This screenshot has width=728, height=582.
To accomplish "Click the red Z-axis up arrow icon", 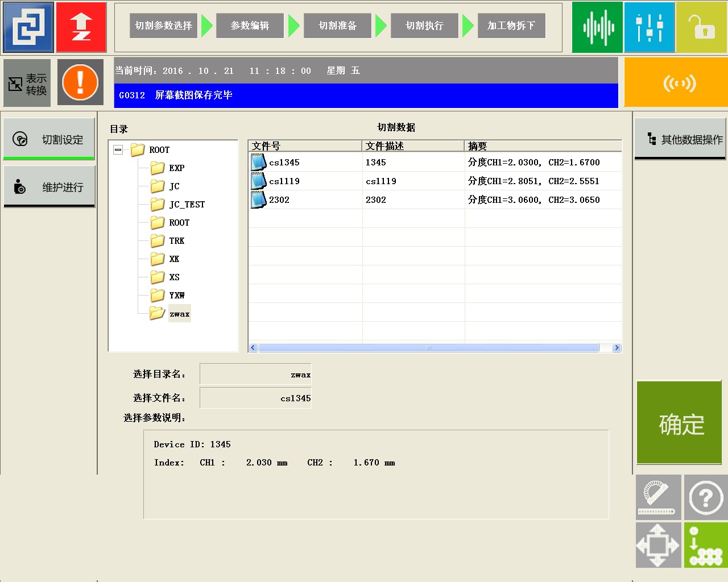I will tap(81, 27).
